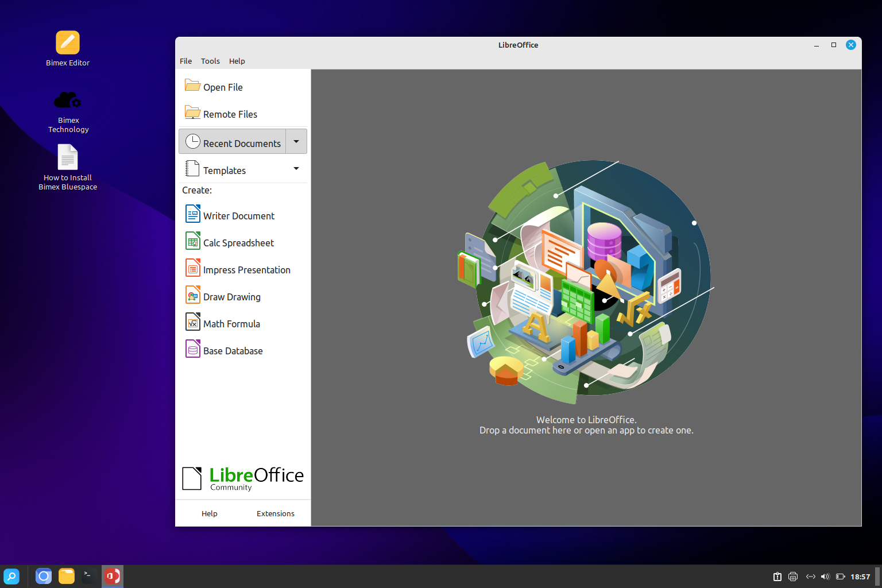This screenshot has width=882, height=588.
Task: Click the battery tray icon
Action: (841, 577)
